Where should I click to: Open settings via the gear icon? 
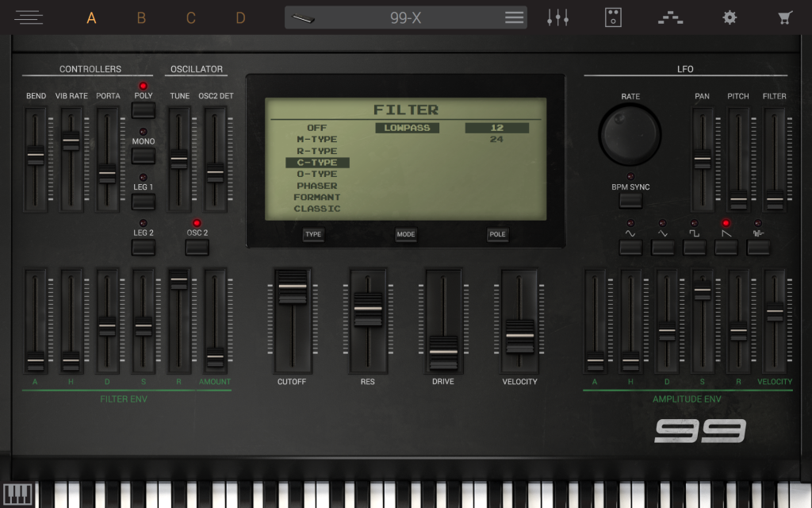pos(729,17)
